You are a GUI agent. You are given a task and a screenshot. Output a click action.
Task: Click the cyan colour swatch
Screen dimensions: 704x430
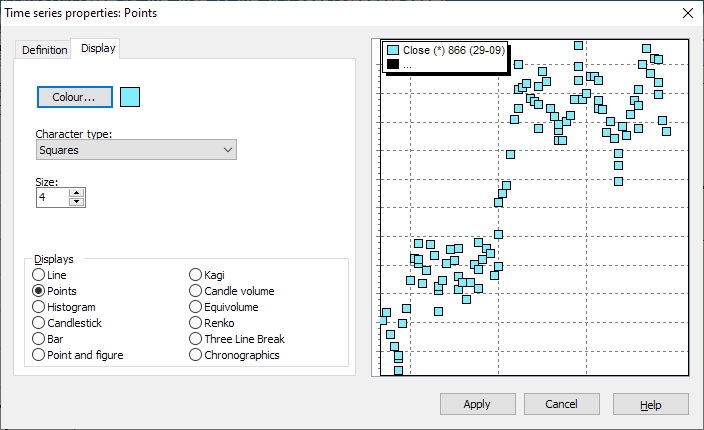[130, 97]
